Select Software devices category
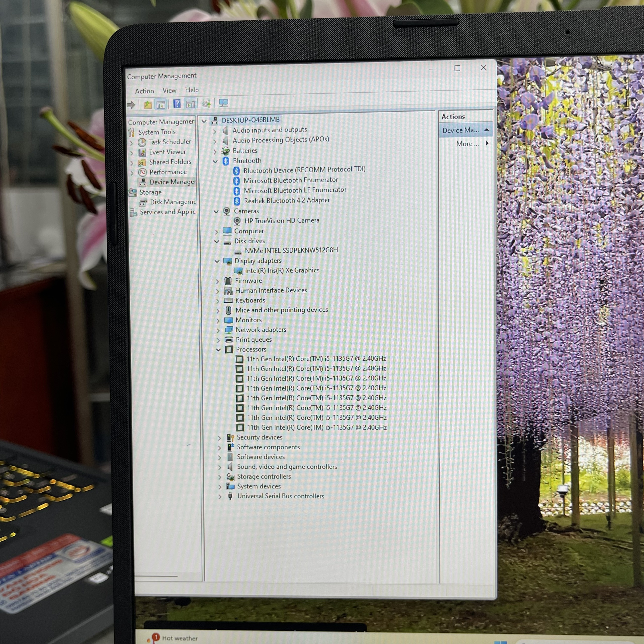 pyautogui.click(x=261, y=457)
